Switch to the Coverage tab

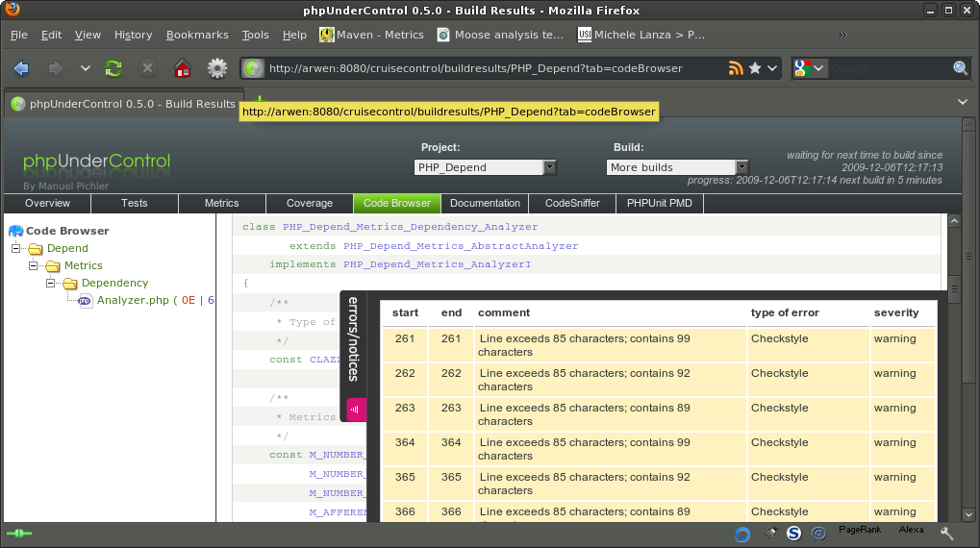pyautogui.click(x=310, y=203)
